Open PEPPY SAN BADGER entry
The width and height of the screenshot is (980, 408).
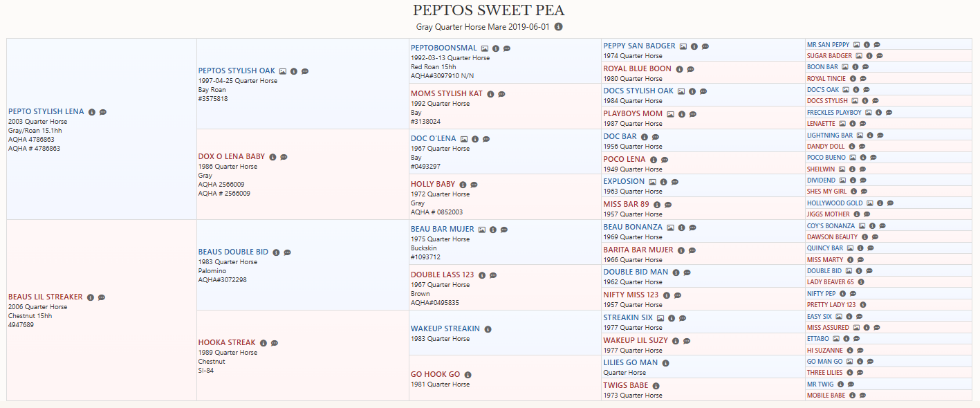click(x=639, y=46)
